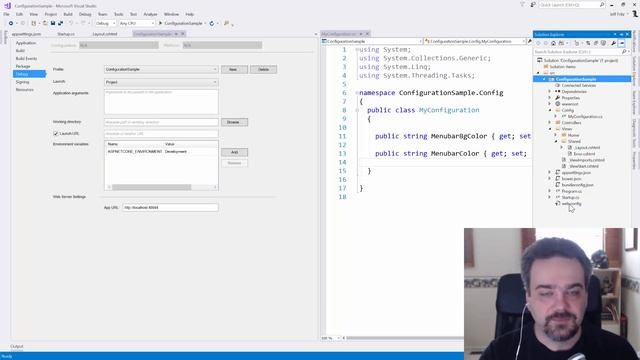Open the Tools menu
The width and height of the screenshot is (640, 360).
point(118,14)
